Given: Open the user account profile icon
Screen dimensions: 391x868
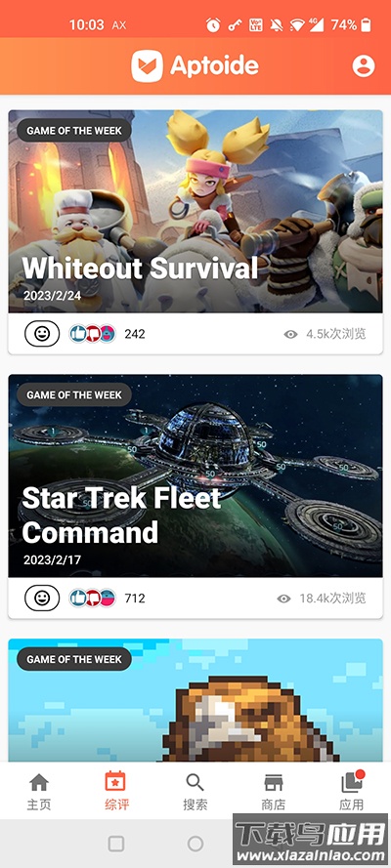Looking at the screenshot, I should click(364, 65).
